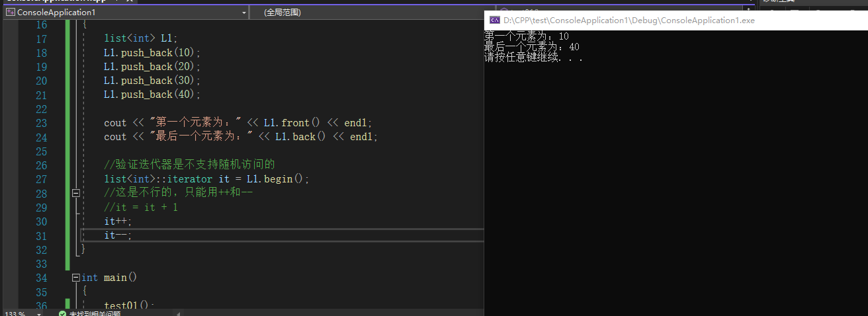Viewport: 868px width, 316px height.
Task: Collapse the comment block at line 28
Action: 75,193
